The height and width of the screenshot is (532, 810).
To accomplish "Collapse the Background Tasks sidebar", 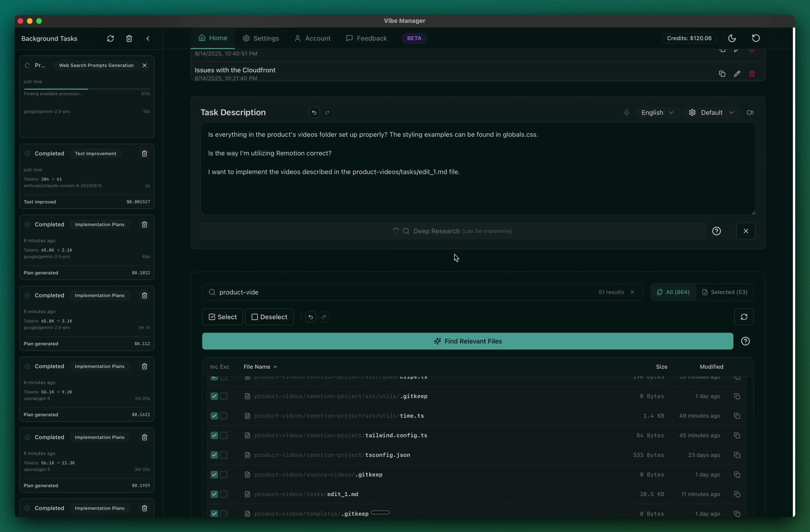I will click(148, 38).
